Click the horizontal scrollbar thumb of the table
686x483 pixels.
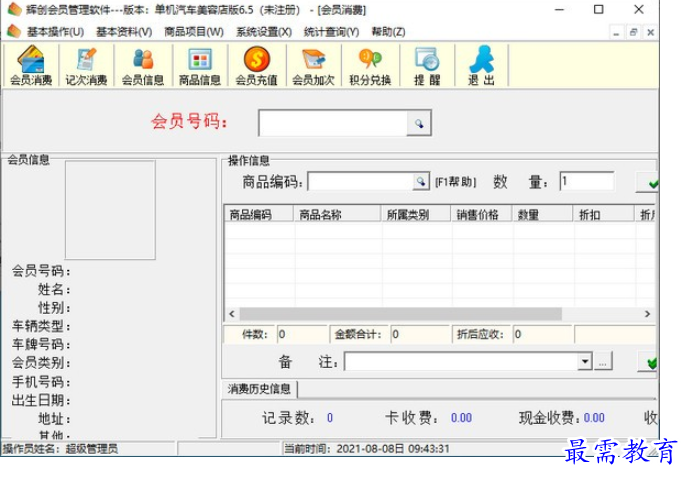pyautogui.click(x=400, y=314)
